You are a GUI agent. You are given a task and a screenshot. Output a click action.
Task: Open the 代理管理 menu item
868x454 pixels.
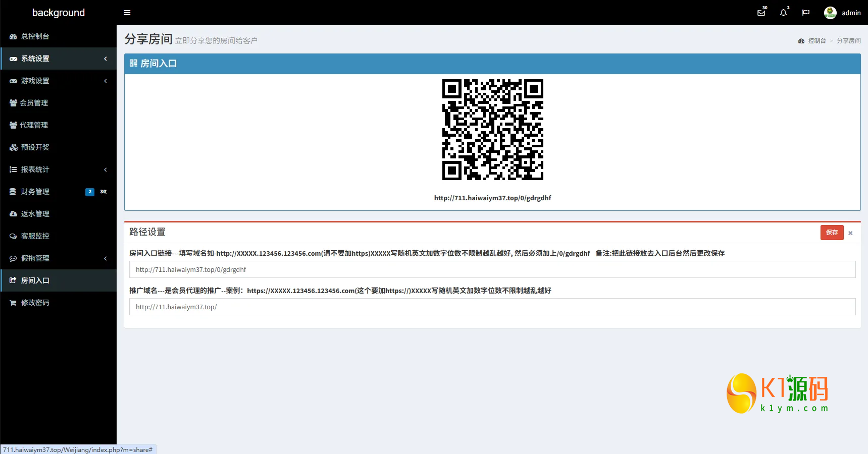point(59,125)
